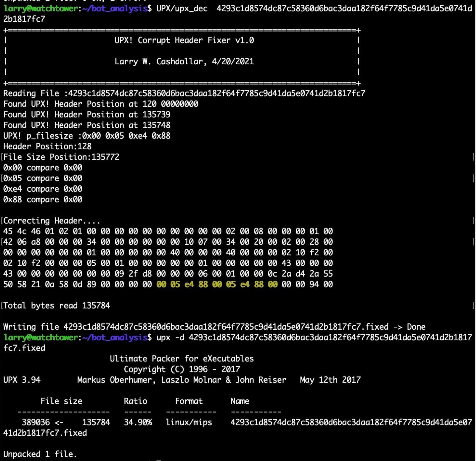Select the header position 135739 line
Image resolution: width=476 pixels, height=461 pixels.
tap(87, 115)
